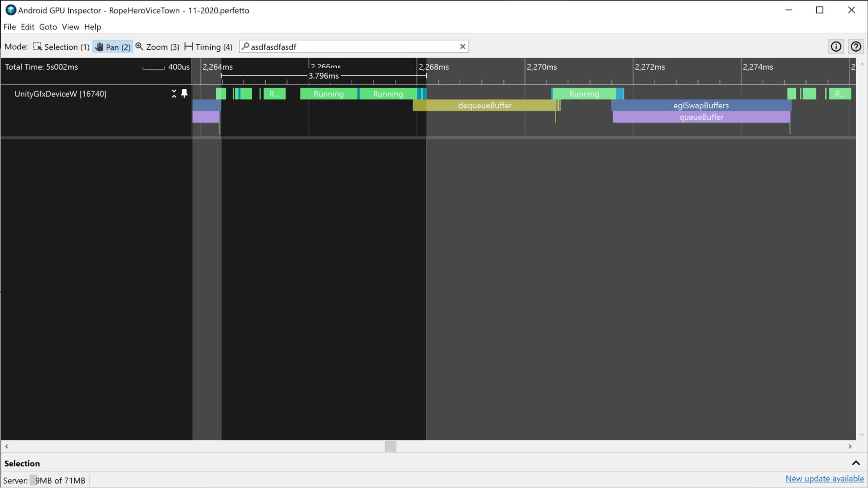Click the close icon for UnityGfxDeviceW thread
Image resolution: width=868 pixels, height=488 pixels.
pos(174,94)
